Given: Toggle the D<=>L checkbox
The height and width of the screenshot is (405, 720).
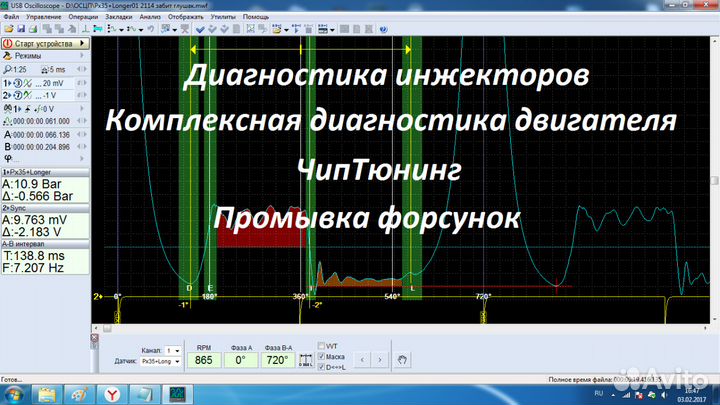Looking at the screenshot, I should click(321, 367).
